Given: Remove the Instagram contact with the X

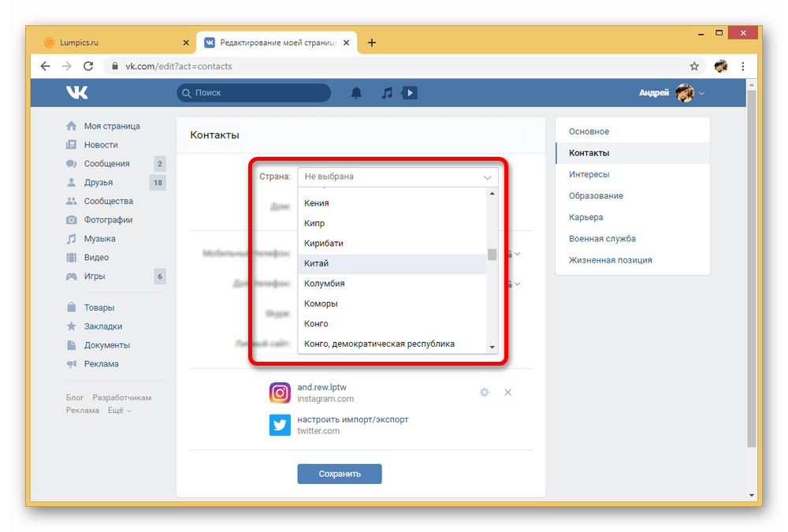Looking at the screenshot, I should point(507,392).
